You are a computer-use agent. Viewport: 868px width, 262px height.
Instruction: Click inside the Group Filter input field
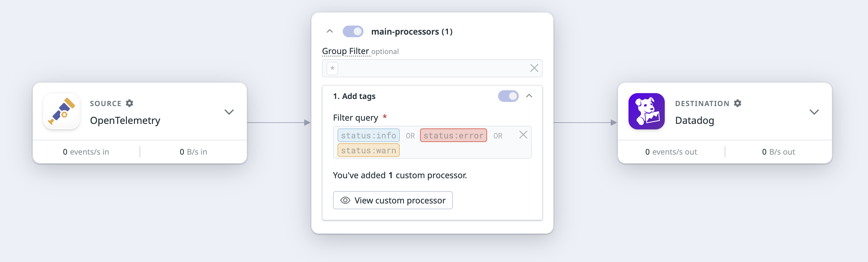(x=431, y=68)
